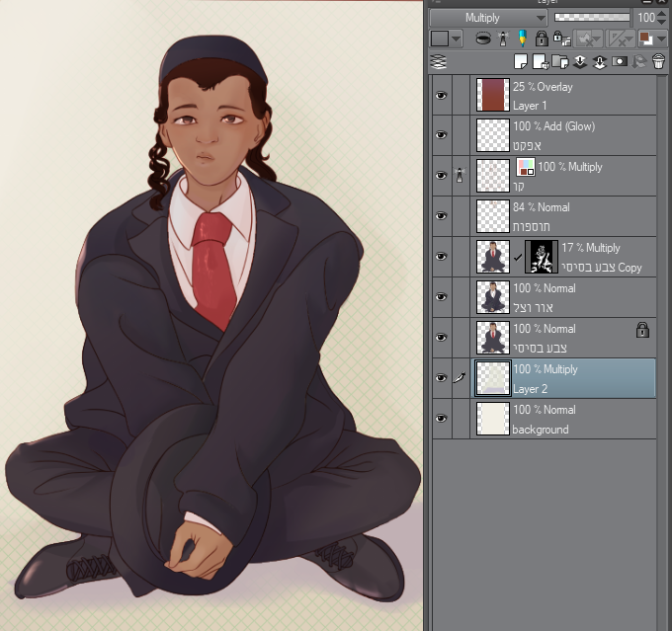The width and height of the screenshot is (672, 631).
Task: Decrease opacity with down stepper arrow
Action: (x=662, y=22)
